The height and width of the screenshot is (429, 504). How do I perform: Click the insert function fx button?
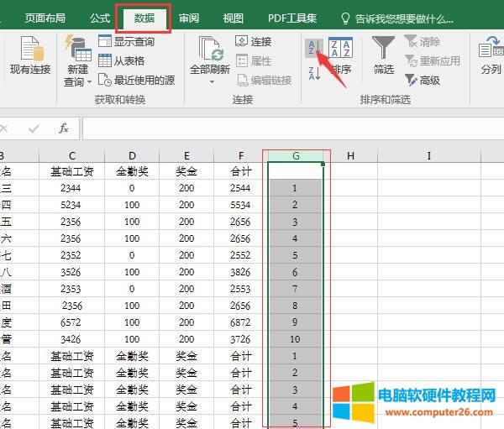point(64,128)
